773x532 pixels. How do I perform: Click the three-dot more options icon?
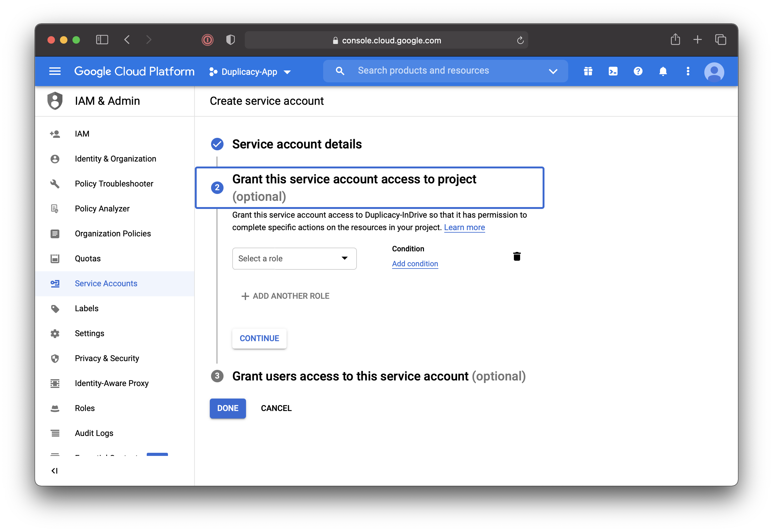coord(688,71)
